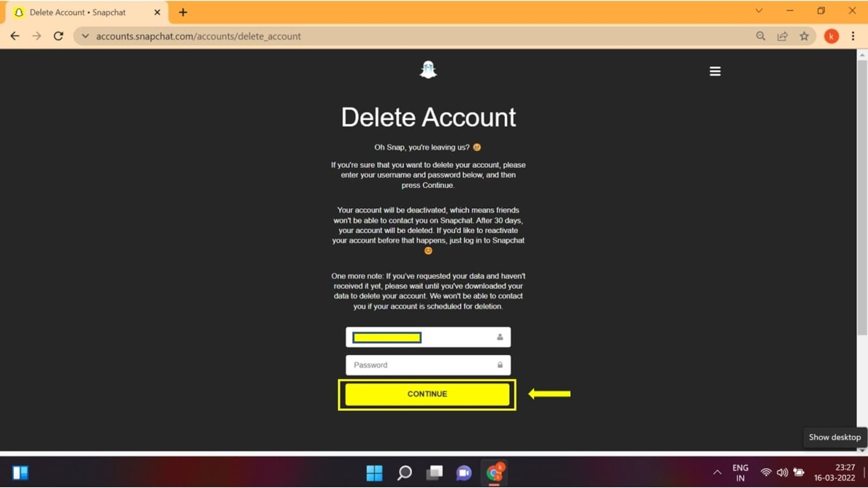
Task: Click the CONTINUE button
Action: coord(427,394)
